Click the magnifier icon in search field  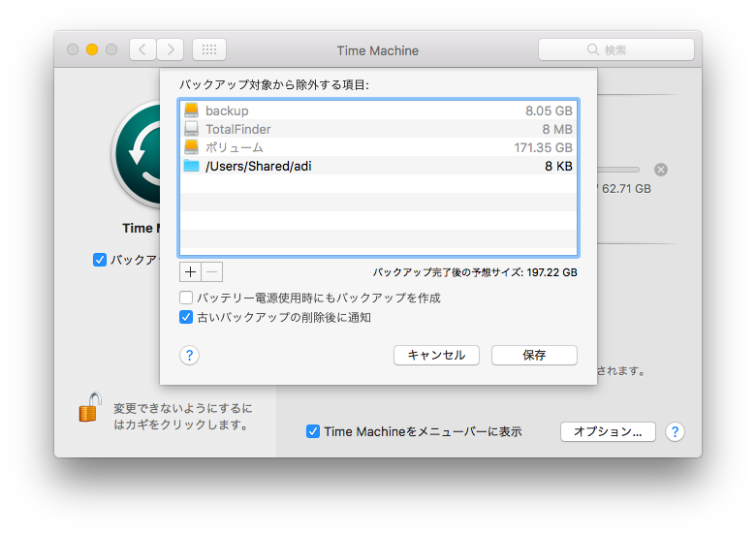coord(593,49)
